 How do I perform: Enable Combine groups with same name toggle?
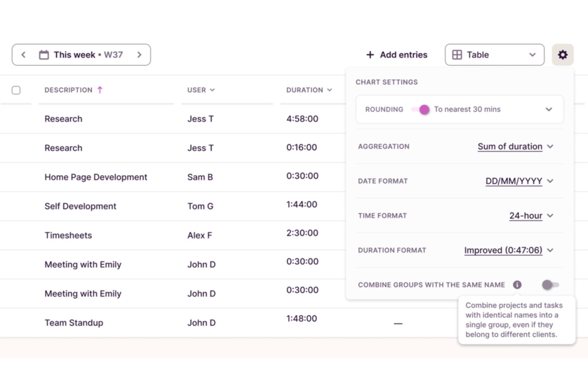click(x=550, y=285)
